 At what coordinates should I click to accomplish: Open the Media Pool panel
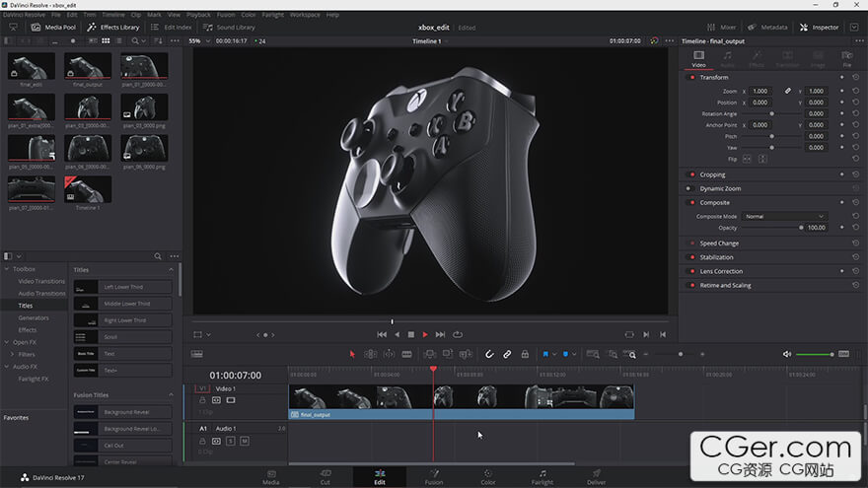[53, 28]
